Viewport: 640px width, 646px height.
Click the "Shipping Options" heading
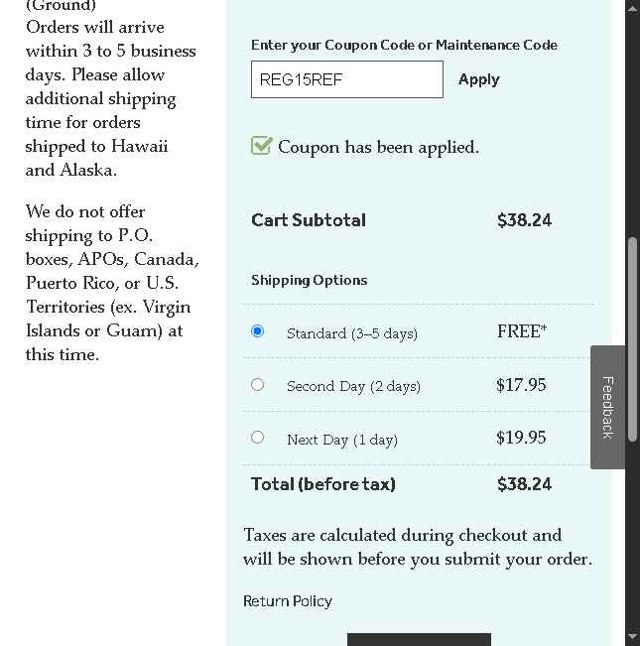pos(309,280)
